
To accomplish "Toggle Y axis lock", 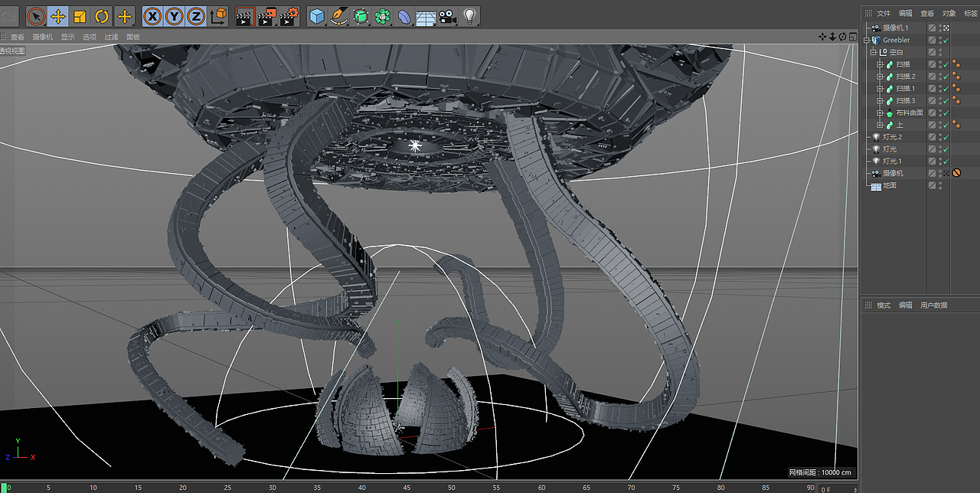I will point(175,16).
